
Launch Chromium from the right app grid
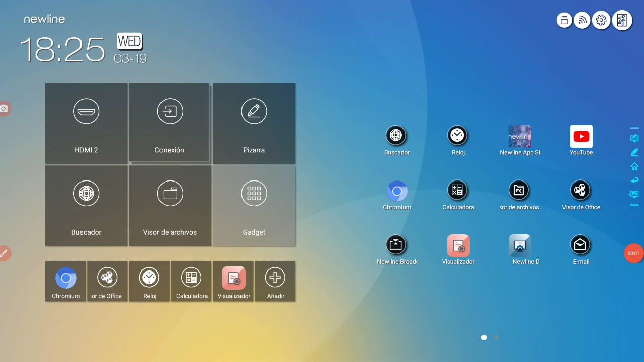pyautogui.click(x=397, y=195)
